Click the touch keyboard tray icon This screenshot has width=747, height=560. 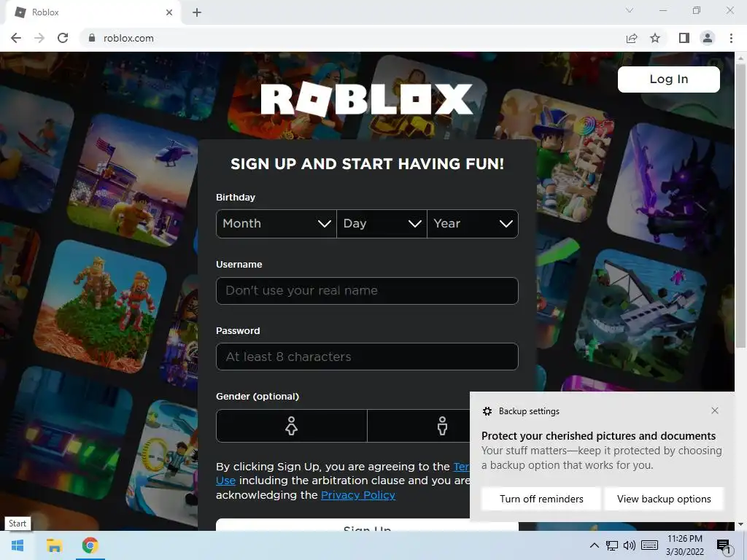pos(649,545)
